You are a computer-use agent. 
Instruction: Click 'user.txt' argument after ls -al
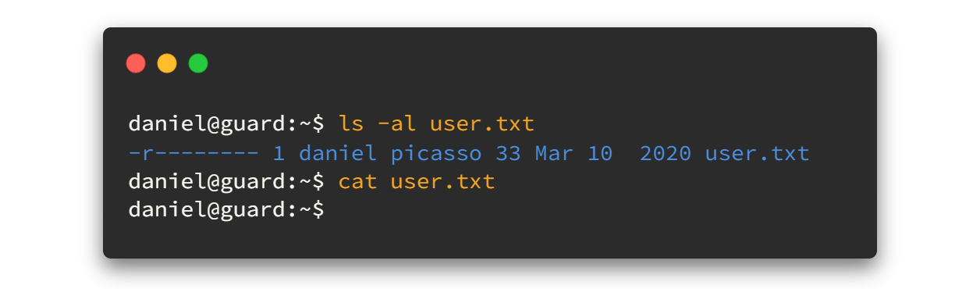(482, 123)
